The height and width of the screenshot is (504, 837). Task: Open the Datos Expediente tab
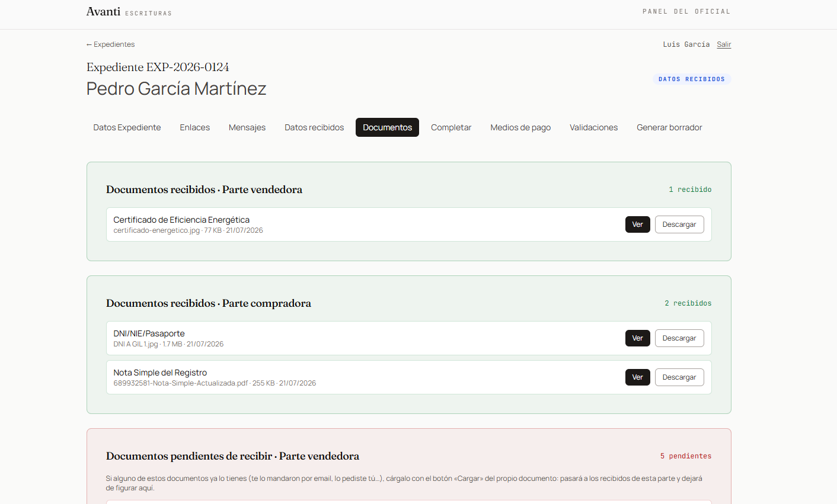(127, 127)
